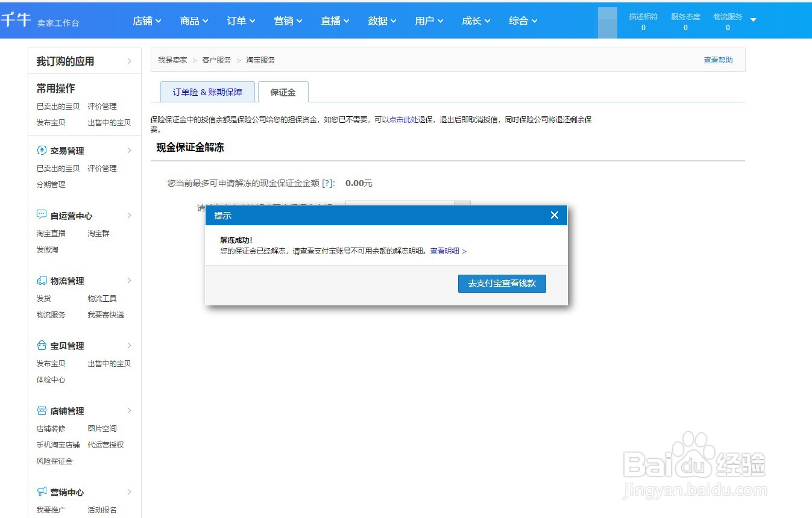Expand the 物流管理 section chevron

coord(129,281)
